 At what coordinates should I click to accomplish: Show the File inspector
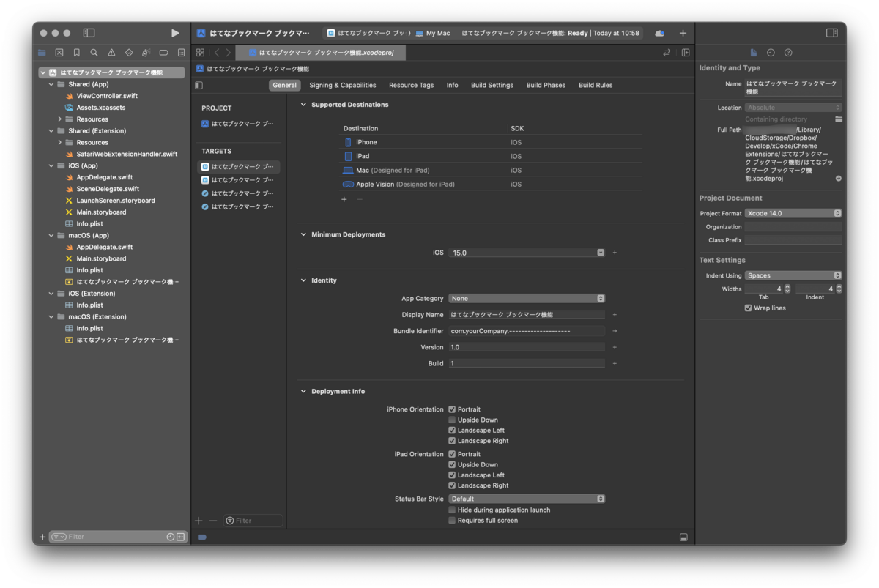click(x=753, y=53)
